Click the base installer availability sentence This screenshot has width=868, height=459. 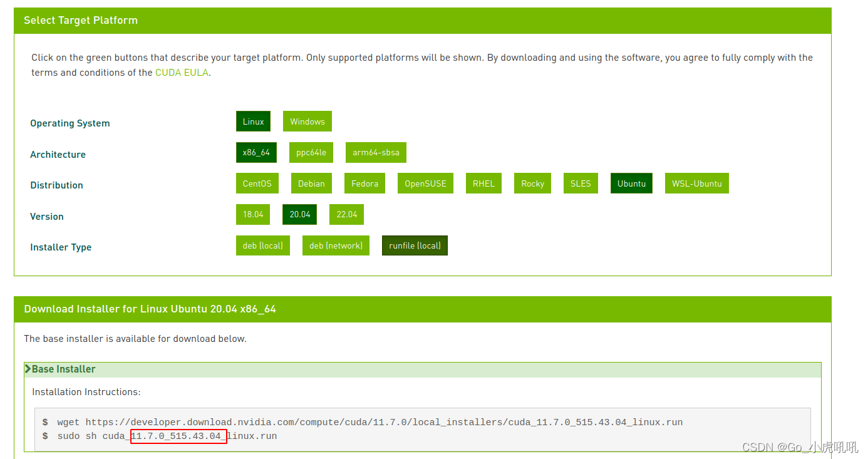135,339
